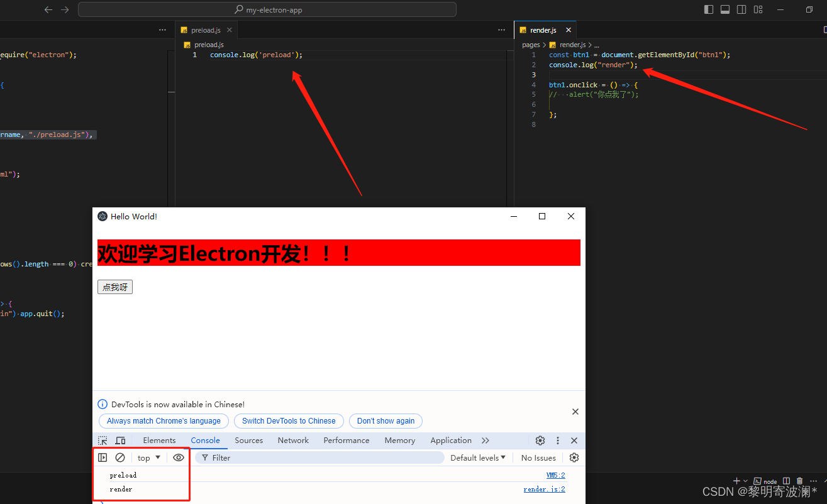This screenshot has width=827, height=504.
Task: Open the top JavaScript context dropdown
Action: point(149,457)
